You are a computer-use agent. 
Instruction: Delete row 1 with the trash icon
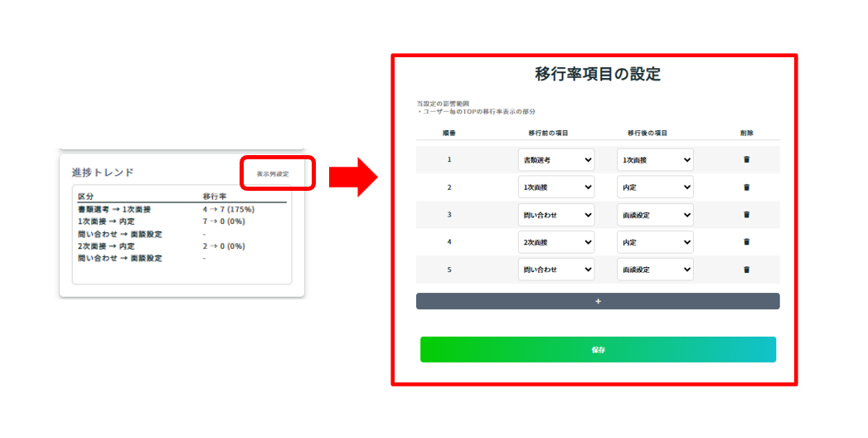click(x=746, y=159)
